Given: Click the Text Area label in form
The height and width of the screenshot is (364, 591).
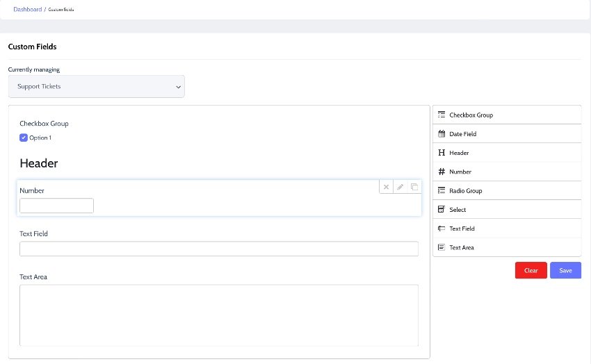Looking at the screenshot, I should (33, 276).
